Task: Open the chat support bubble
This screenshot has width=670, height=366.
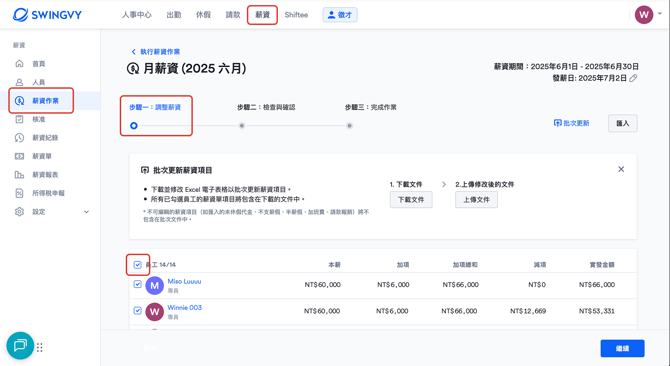Action: [x=20, y=346]
